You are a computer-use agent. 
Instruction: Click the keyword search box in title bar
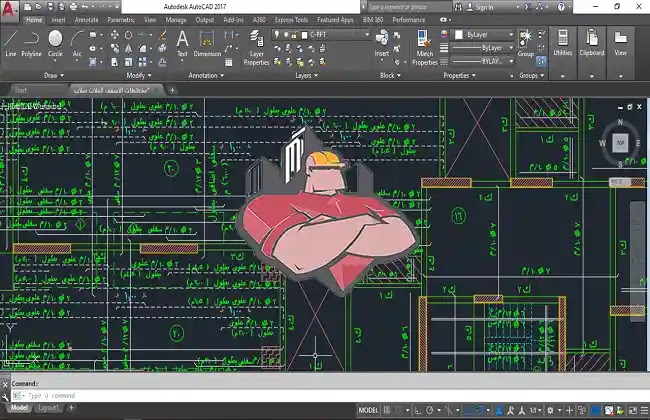[408, 7]
